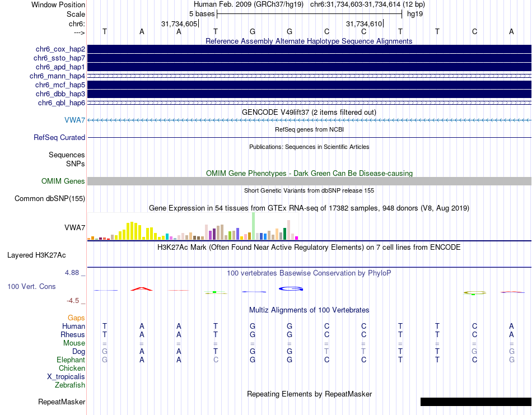This screenshot has height=415, width=532.
Task: Open the chr6_ssto_hap7 track label
Action: [x=59, y=58]
